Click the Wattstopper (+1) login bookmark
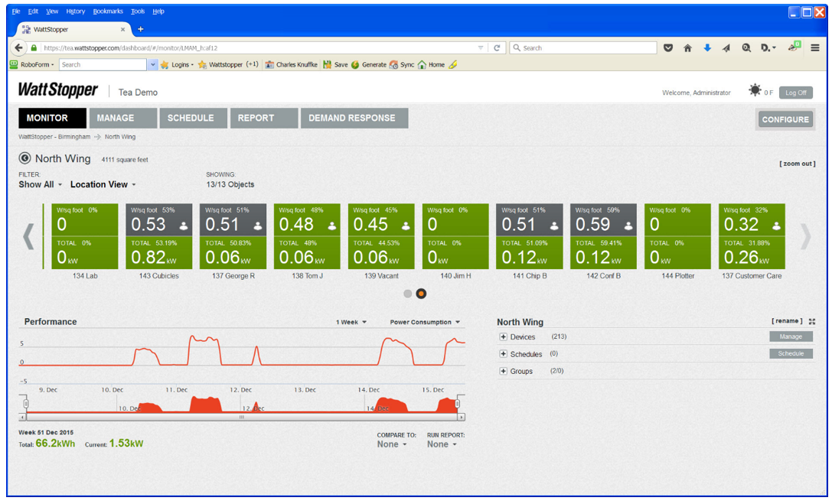The image size is (832, 504). click(x=228, y=65)
